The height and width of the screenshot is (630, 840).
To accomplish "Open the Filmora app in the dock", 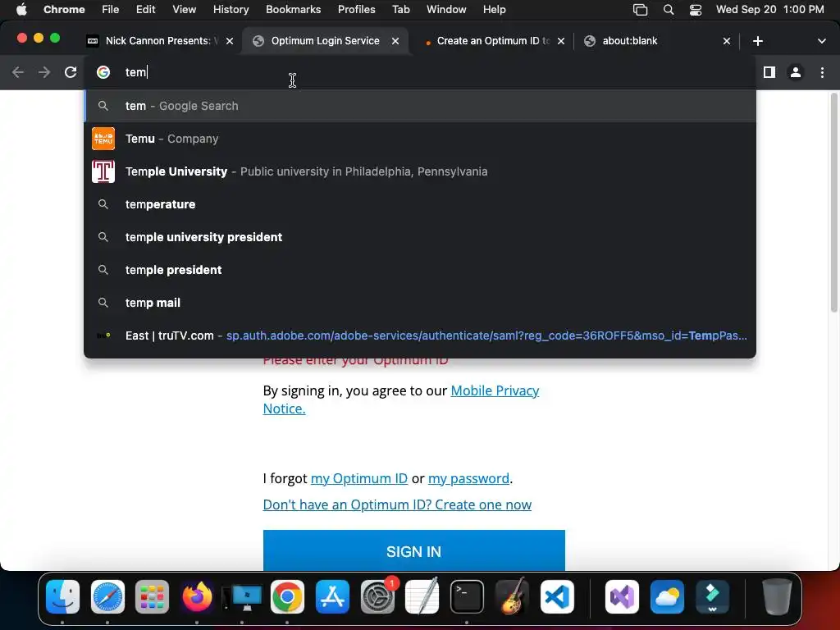I will pos(712,596).
